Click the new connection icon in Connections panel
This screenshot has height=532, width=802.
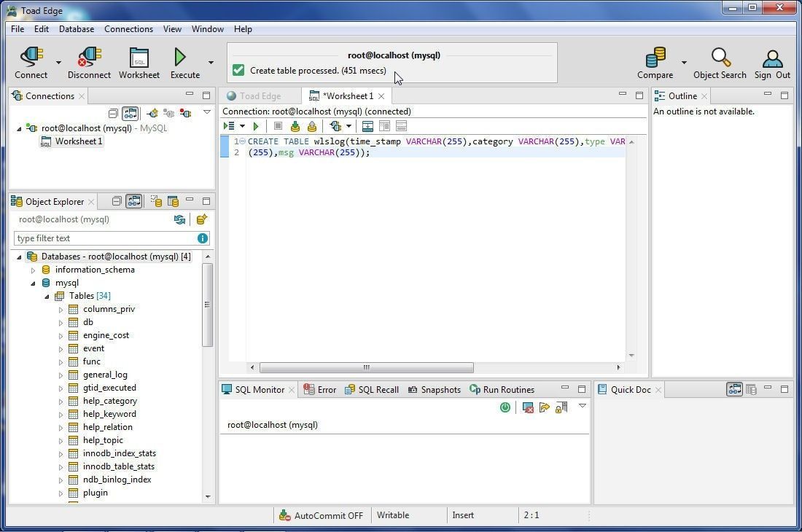coord(152,113)
